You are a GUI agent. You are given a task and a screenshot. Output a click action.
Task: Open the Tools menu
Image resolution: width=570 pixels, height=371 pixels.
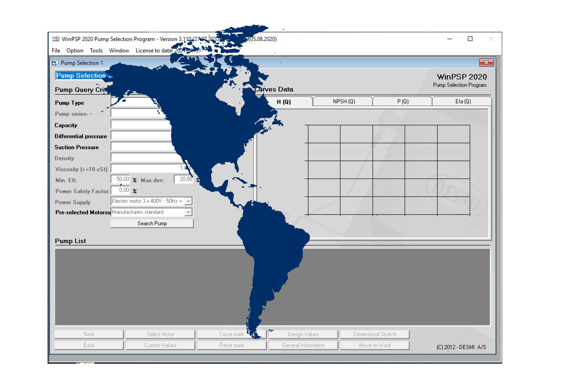point(96,51)
